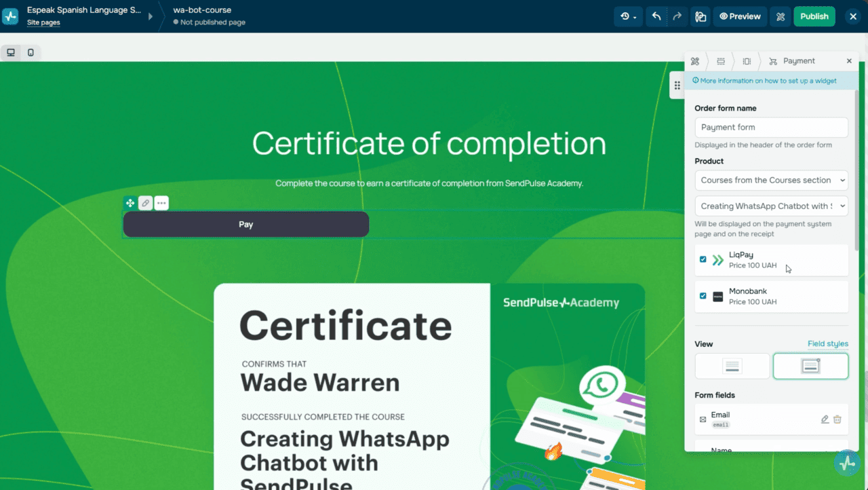This screenshot has width=868, height=490.
Task: Click the move handle on Pay widget
Action: (130, 203)
